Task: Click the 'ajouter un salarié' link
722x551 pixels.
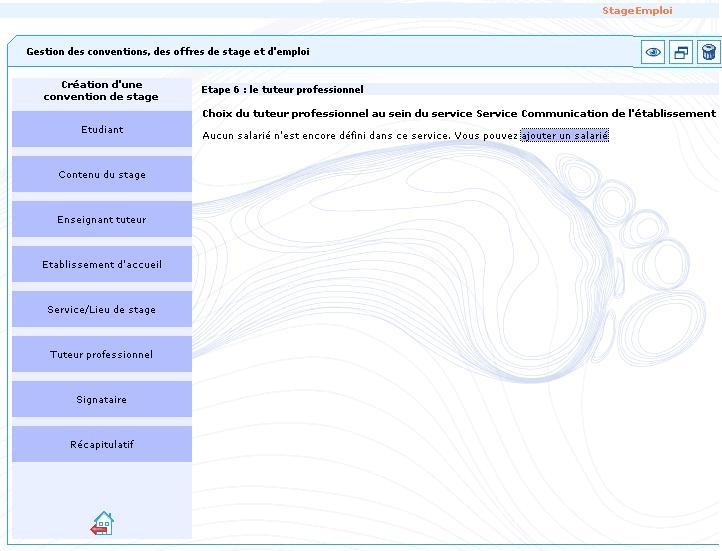Action: [564, 135]
